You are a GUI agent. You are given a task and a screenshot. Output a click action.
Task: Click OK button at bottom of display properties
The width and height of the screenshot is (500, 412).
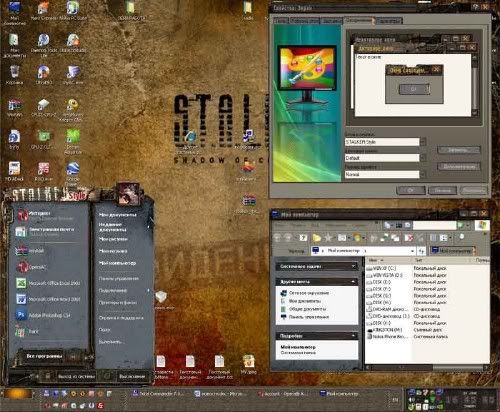(411, 190)
